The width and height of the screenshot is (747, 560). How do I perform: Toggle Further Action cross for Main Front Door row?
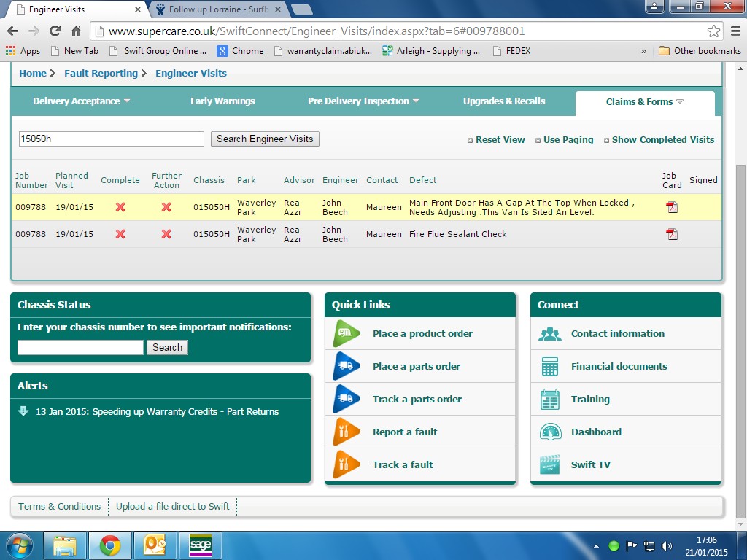tap(166, 207)
